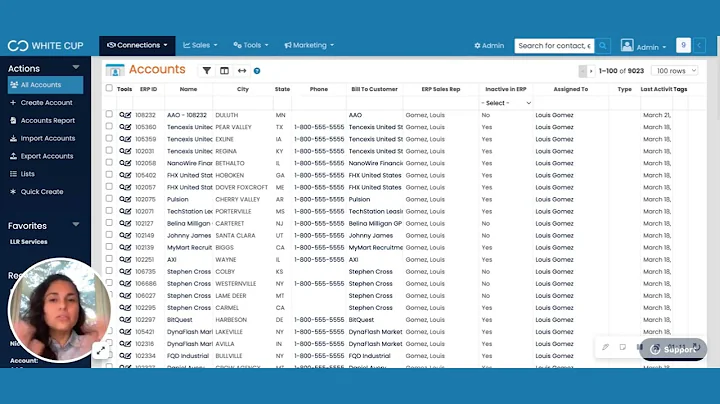Open quick view for ERP 102251
Viewport: 720px width, 404px height.
tap(122, 259)
